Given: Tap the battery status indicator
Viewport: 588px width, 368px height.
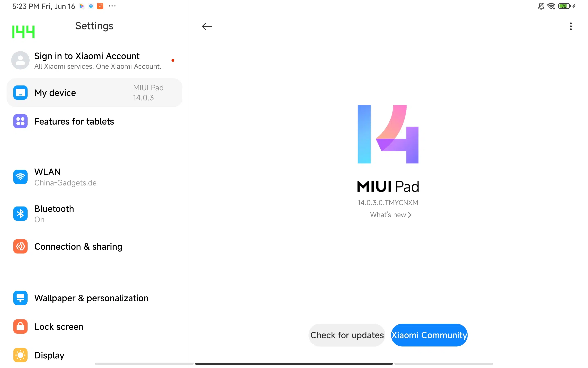Looking at the screenshot, I should pos(564,6).
